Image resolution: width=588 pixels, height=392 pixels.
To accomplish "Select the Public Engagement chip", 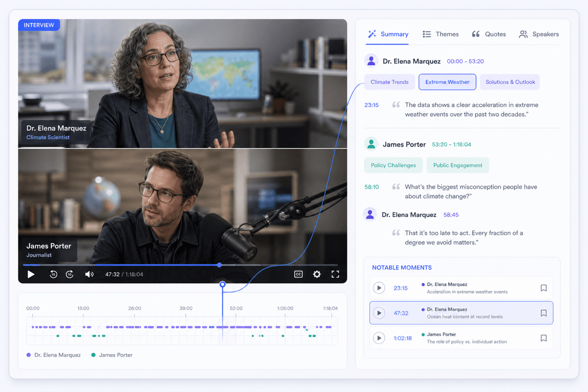I will pyautogui.click(x=458, y=165).
